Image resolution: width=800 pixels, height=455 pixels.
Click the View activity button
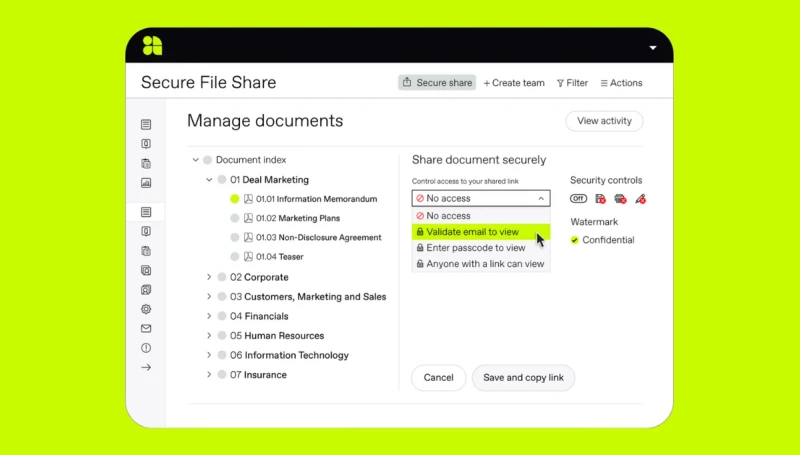(x=604, y=121)
